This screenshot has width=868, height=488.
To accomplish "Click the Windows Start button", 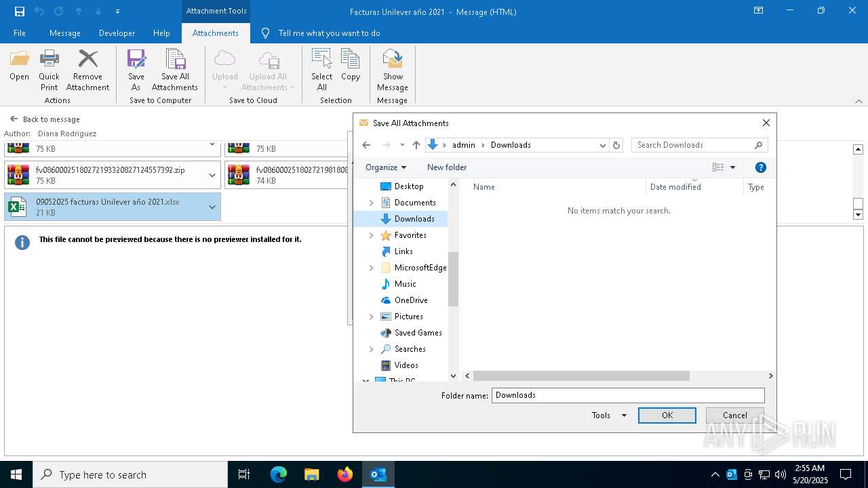I will pyautogui.click(x=16, y=474).
